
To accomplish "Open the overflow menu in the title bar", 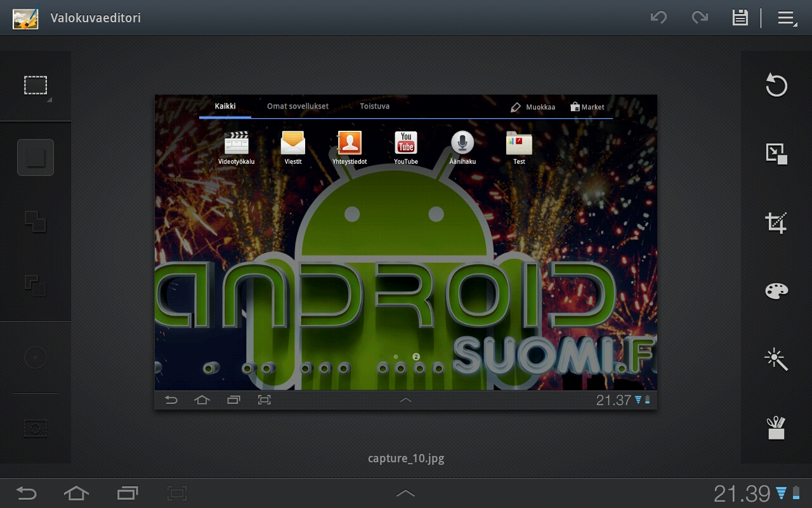I will 787,18.
